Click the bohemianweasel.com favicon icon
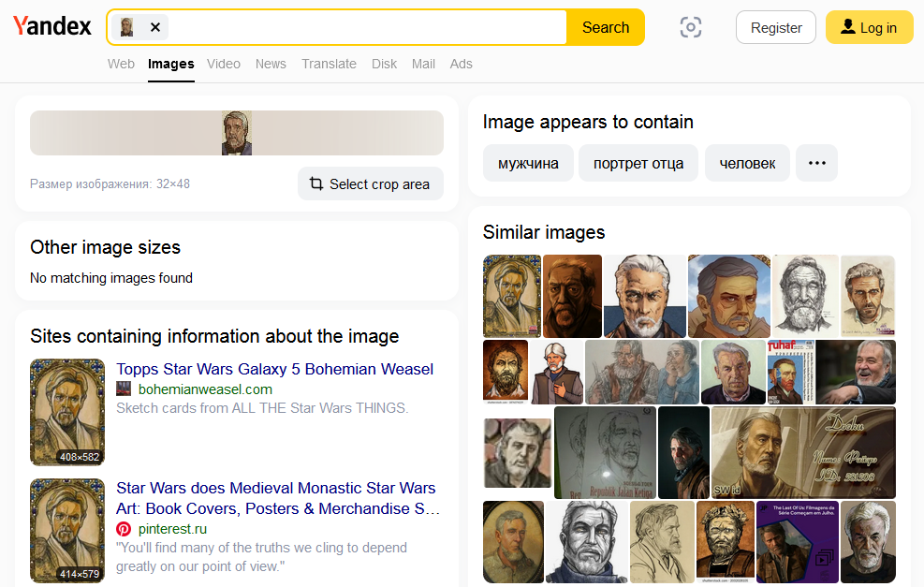The width and height of the screenshot is (924, 587). (x=124, y=389)
